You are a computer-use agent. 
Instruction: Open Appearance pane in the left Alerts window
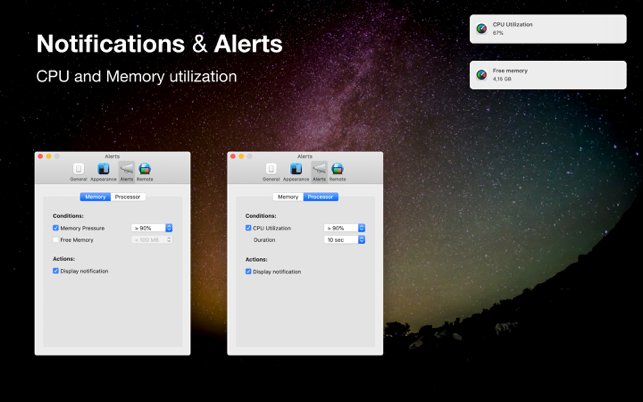pos(103,171)
